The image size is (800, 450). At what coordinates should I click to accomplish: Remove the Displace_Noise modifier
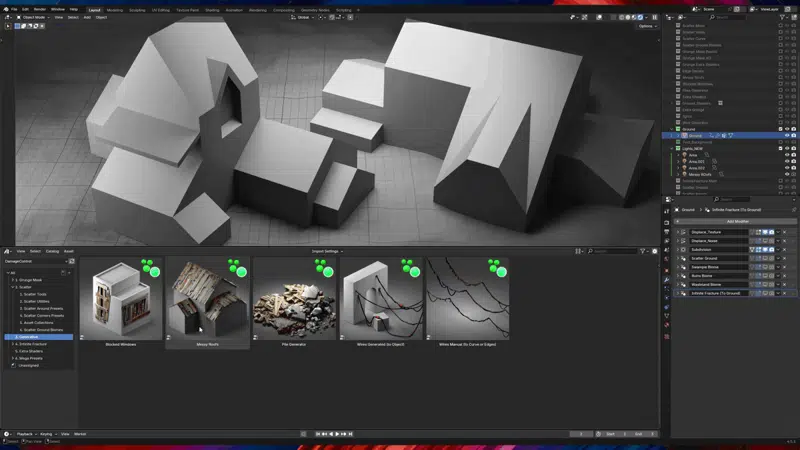[x=785, y=241]
